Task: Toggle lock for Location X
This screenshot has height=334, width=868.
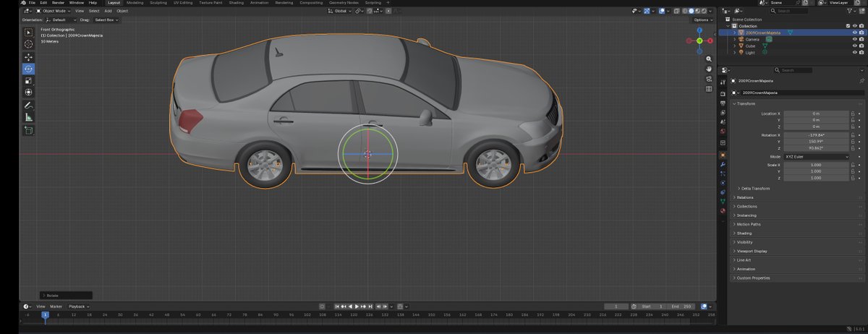Action: click(x=853, y=114)
